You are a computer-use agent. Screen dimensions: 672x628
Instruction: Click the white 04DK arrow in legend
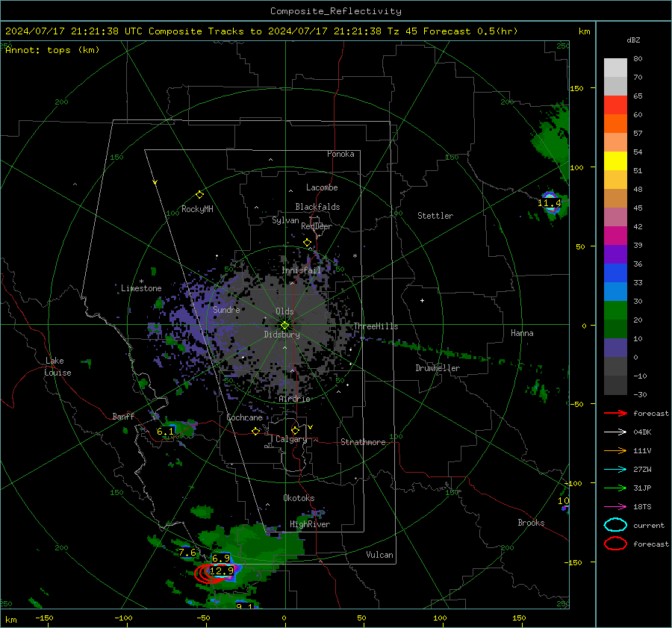pos(615,432)
